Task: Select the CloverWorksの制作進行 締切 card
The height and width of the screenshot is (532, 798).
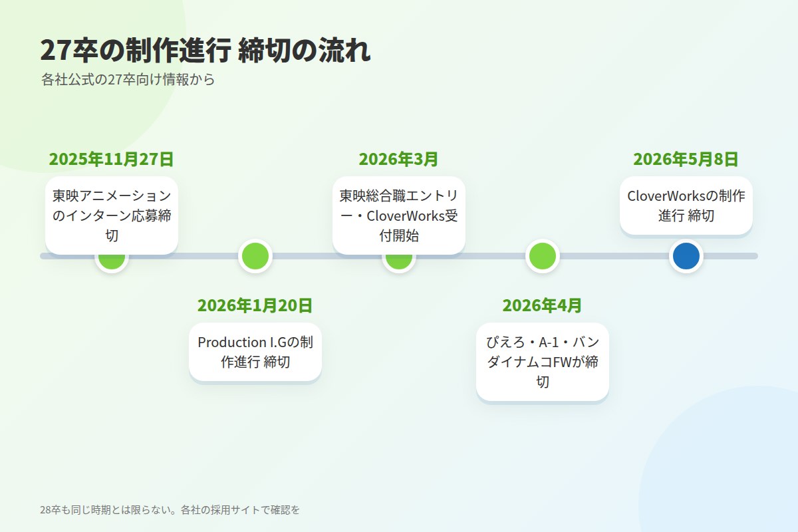Action: point(686,205)
